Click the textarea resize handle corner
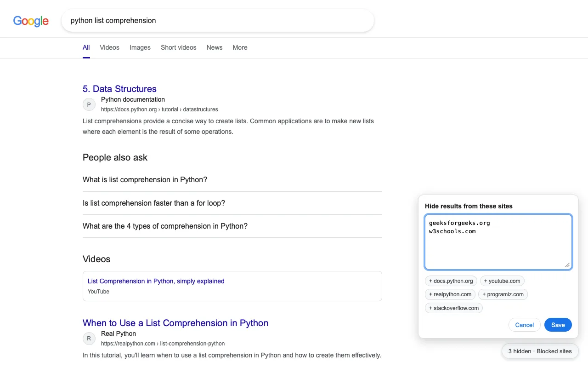This screenshot has width=588, height=368. pyautogui.click(x=567, y=265)
